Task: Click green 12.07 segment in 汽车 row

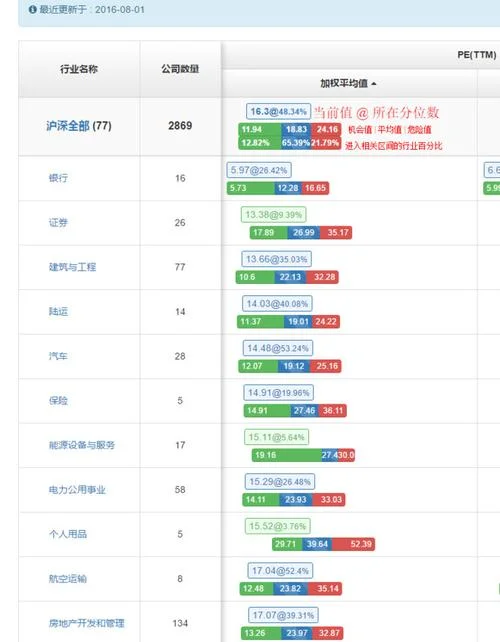Action: (x=258, y=366)
